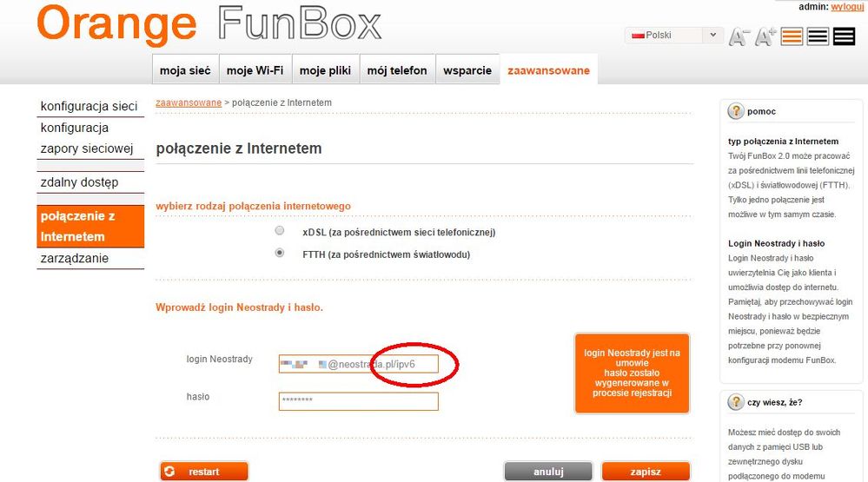Screen dimensions: 868x482
Task: Click the anuluj cancel button
Action: point(548,472)
